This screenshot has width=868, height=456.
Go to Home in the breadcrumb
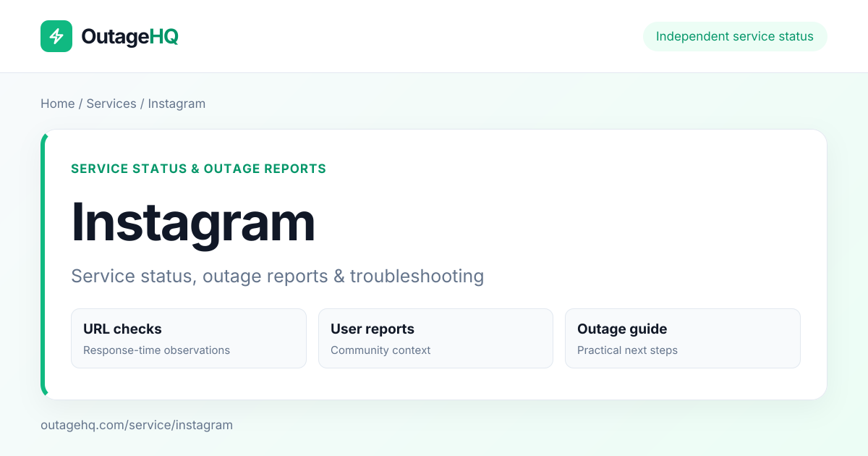coord(58,104)
